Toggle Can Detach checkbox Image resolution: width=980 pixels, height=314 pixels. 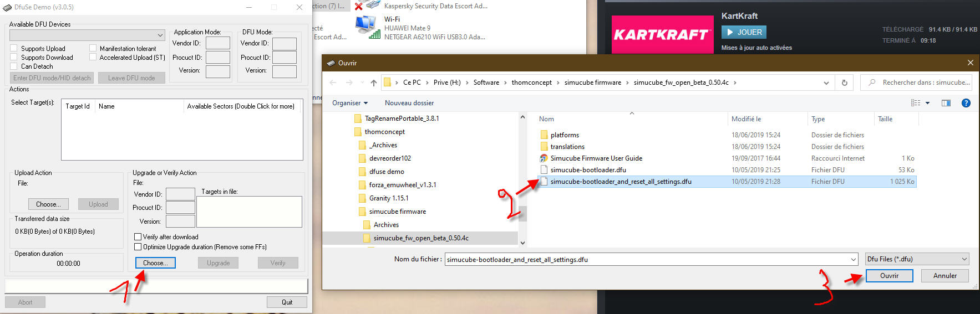click(x=14, y=66)
